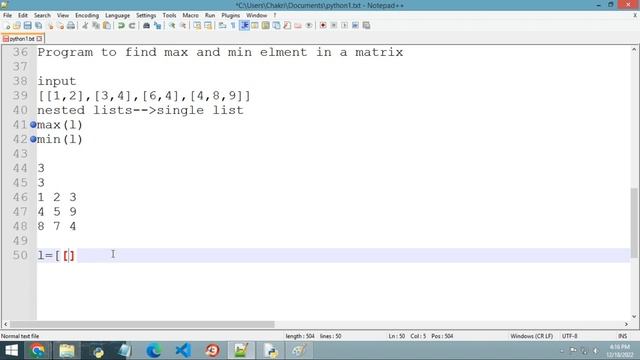Click the line 36 program title text
Image resolution: width=640 pixels, height=360 pixels.
coord(220,52)
